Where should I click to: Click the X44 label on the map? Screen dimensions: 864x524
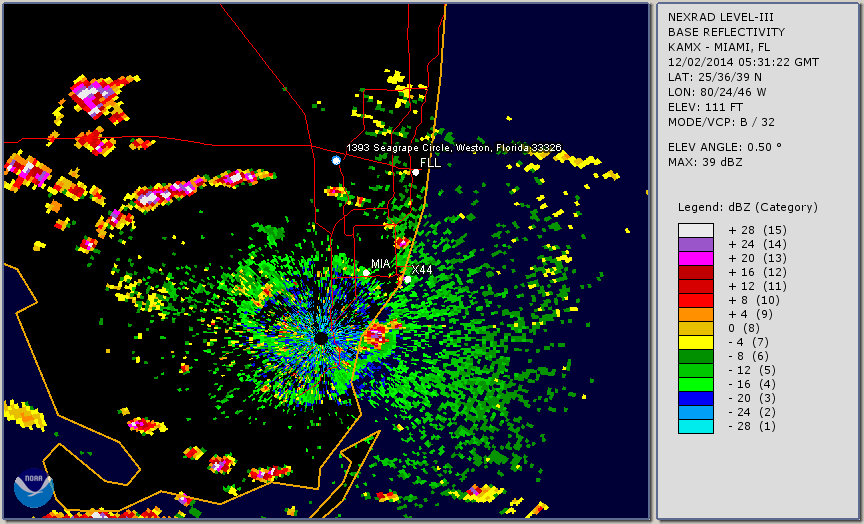click(x=422, y=269)
